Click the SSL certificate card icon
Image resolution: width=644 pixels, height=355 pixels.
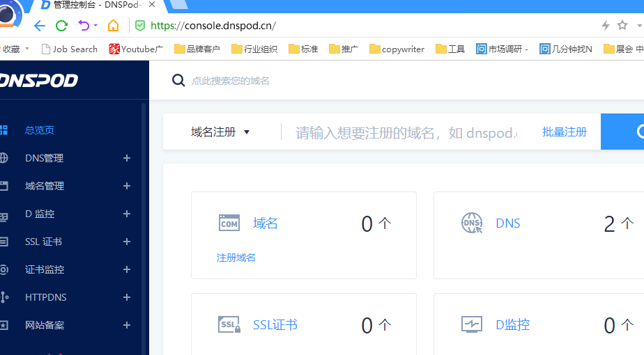coord(229,325)
